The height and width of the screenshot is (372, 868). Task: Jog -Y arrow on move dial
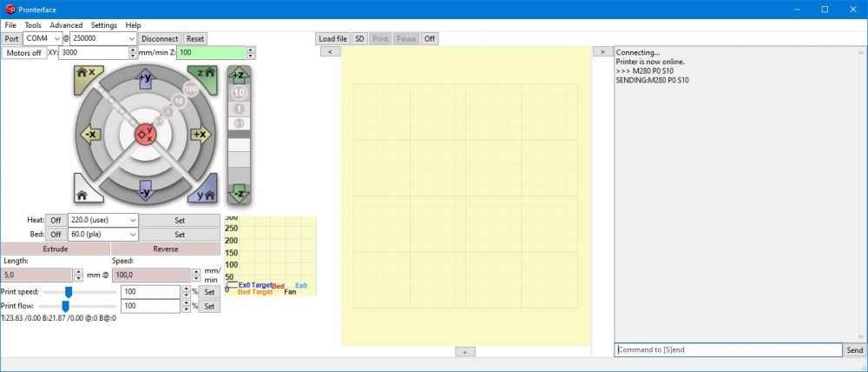(x=145, y=189)
